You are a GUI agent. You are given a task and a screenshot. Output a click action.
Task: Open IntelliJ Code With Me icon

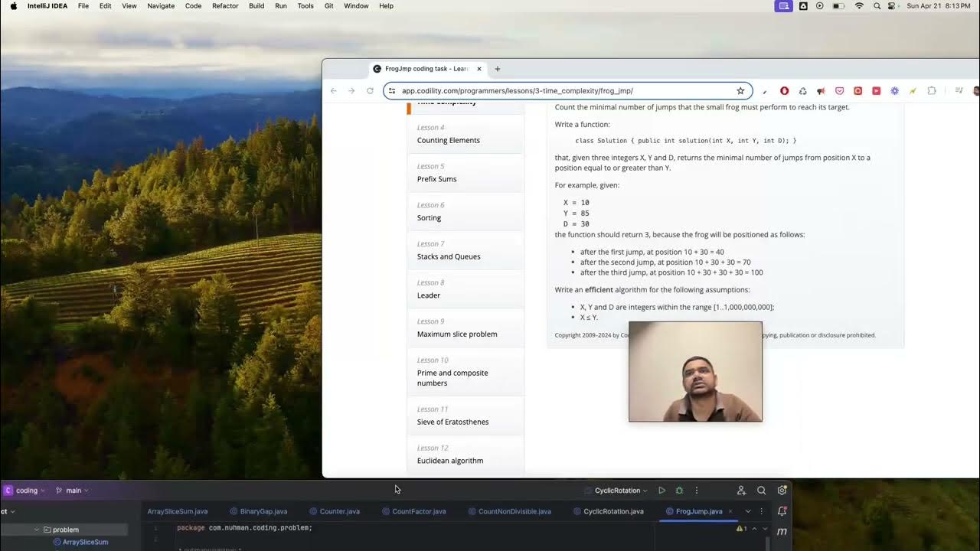(741, 491)
